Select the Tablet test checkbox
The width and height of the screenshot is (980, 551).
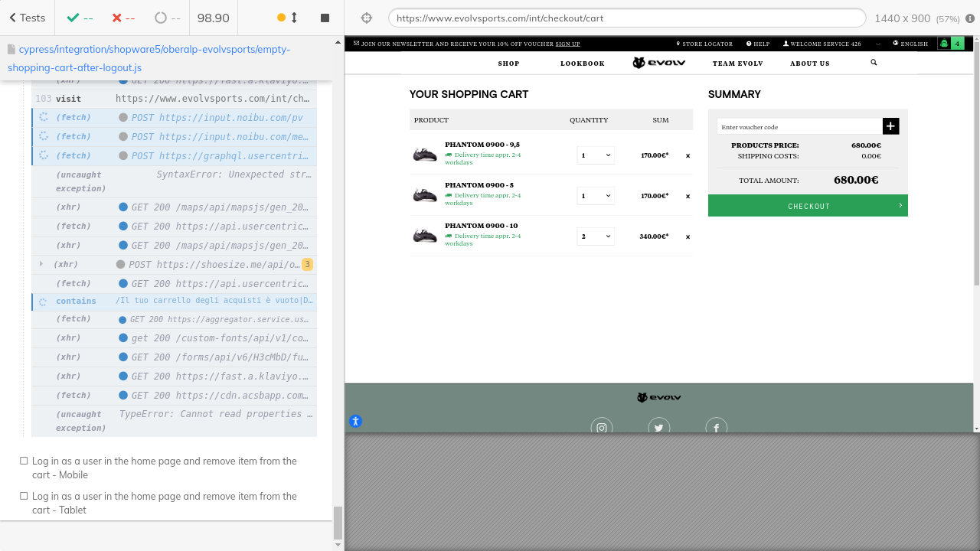[24, 496]
